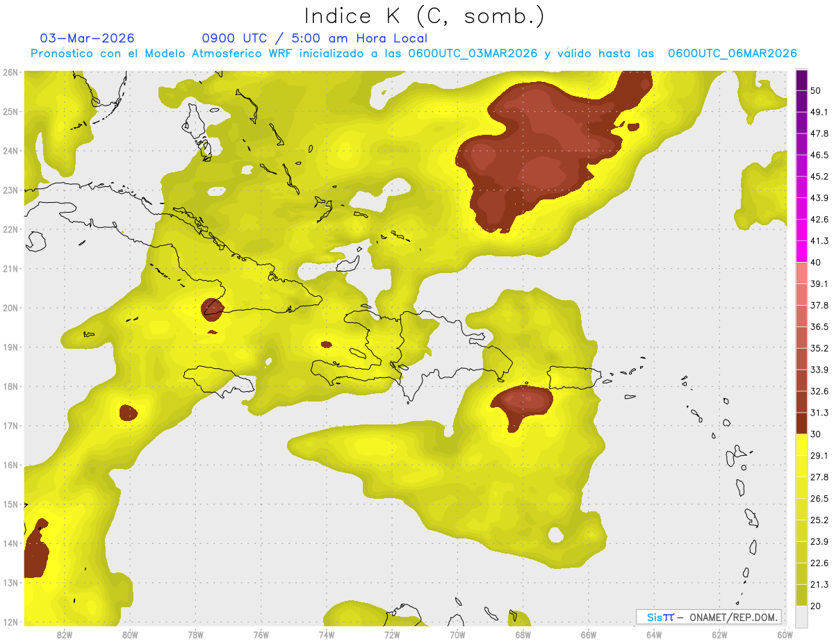Click the colorbar label "33.9"

[x=819, y=370]
